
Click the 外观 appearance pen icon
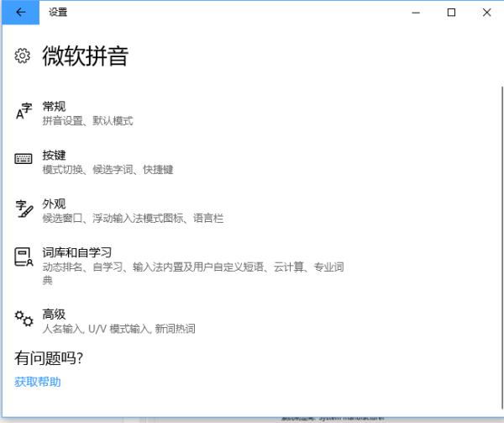[x=24, y=209]
